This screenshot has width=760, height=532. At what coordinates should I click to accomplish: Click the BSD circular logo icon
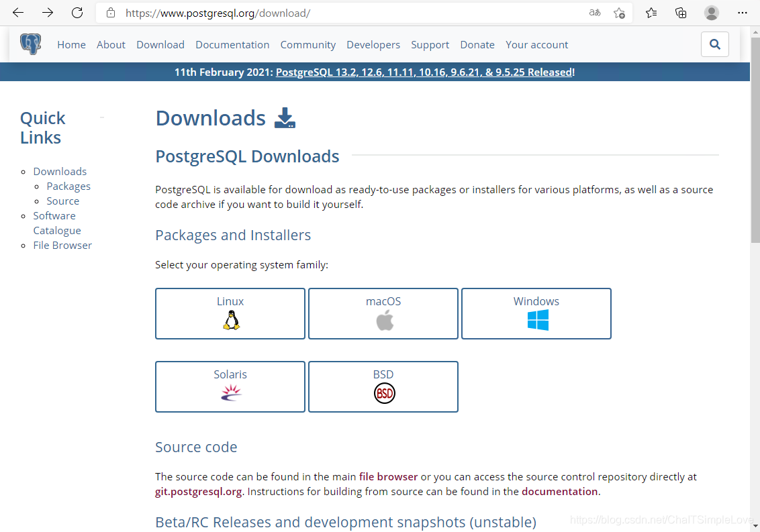tap(384, 393)
